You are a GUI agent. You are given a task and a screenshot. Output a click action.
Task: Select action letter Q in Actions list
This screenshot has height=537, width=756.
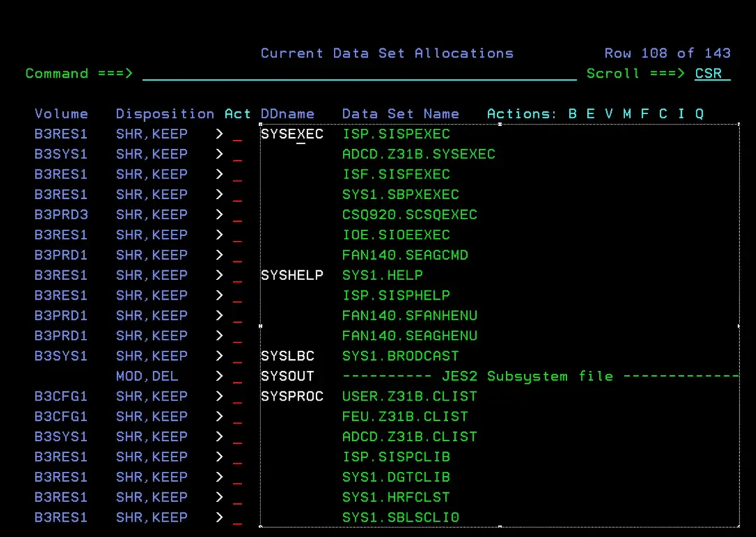point(699,113)
